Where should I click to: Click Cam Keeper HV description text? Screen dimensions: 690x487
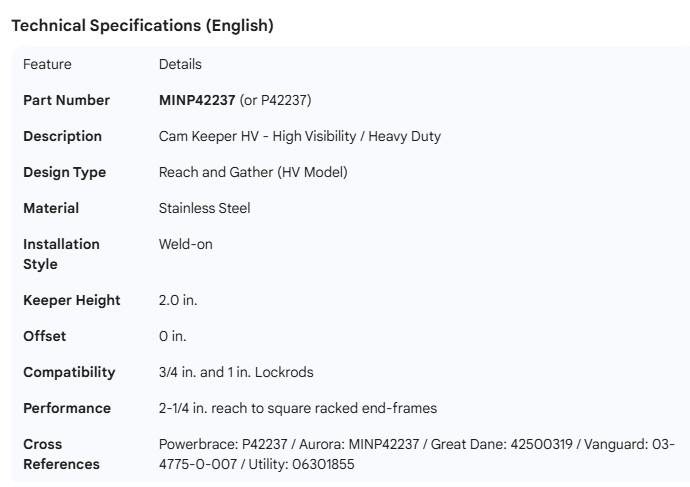(299, 136)
